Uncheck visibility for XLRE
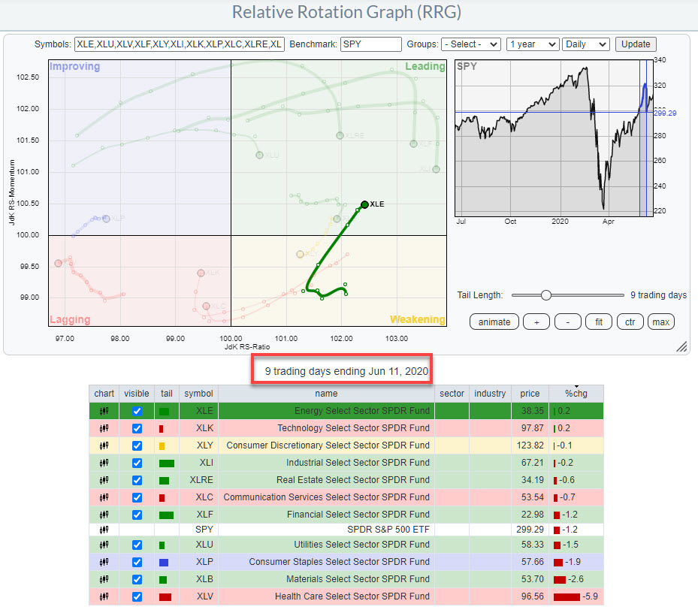Screen dimensions: 698x616 pyautogui.click(x=137, y=481)
